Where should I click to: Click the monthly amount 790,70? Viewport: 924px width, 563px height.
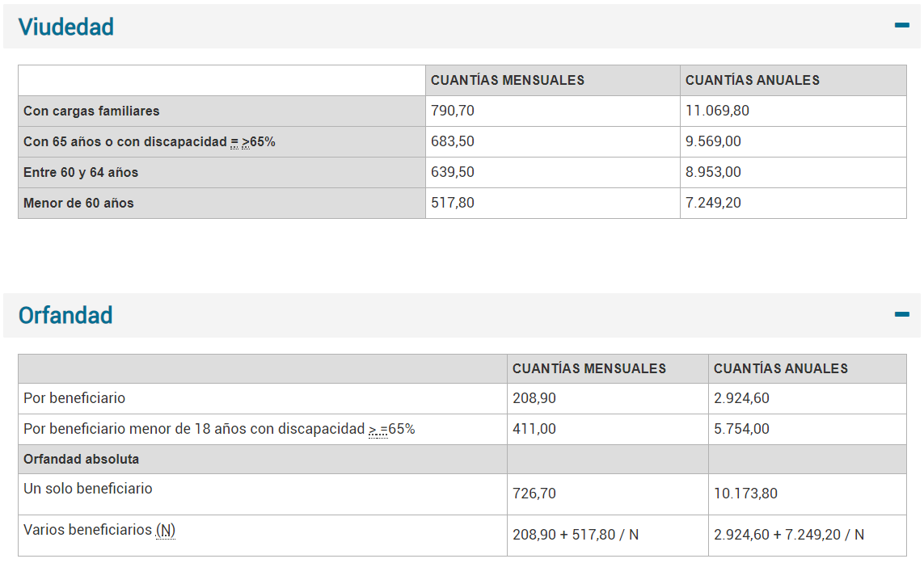pyautogui.click(x=453, y=111)
